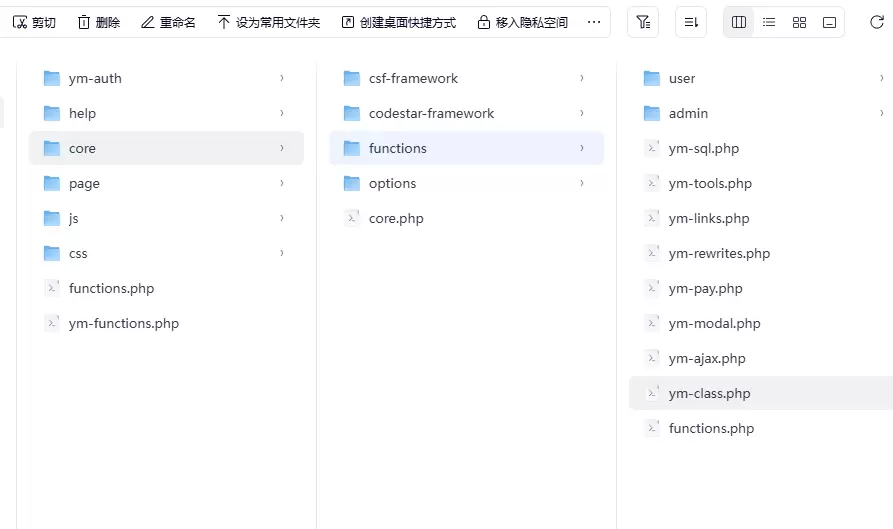Switch to list view mode
Viewport: 893px width, 529px height.
point(769,22)
